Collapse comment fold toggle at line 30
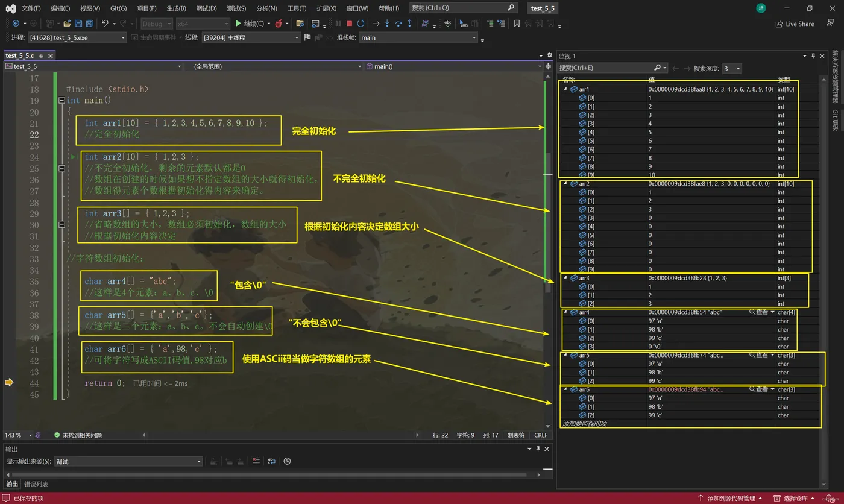 (x=61, y=225)
